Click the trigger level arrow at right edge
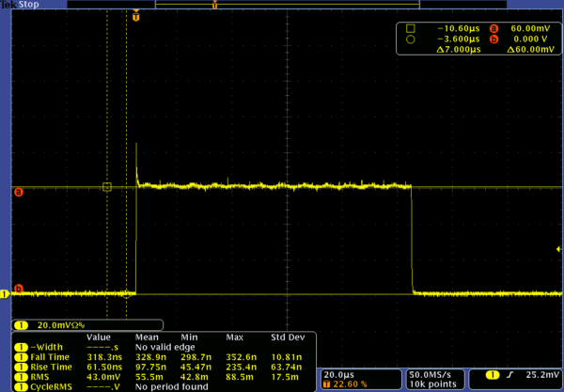Image resolution: width=564 pixels, height=392 pixels. click(x=558, y=249)
